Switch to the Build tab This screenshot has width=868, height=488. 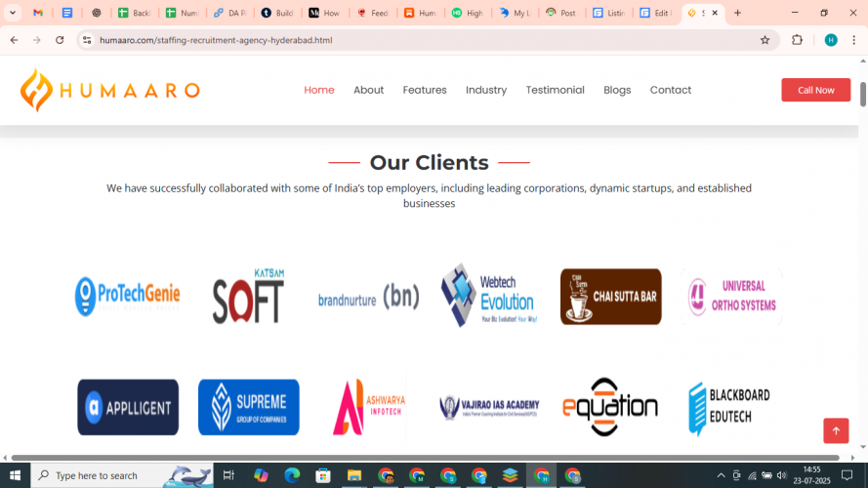pos(277,12)
